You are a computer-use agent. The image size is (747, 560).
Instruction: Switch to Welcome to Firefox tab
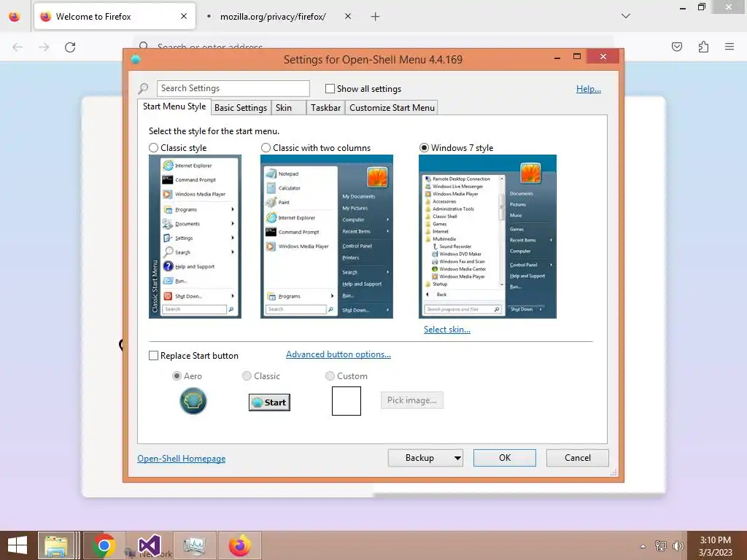[x=115, y=16]
